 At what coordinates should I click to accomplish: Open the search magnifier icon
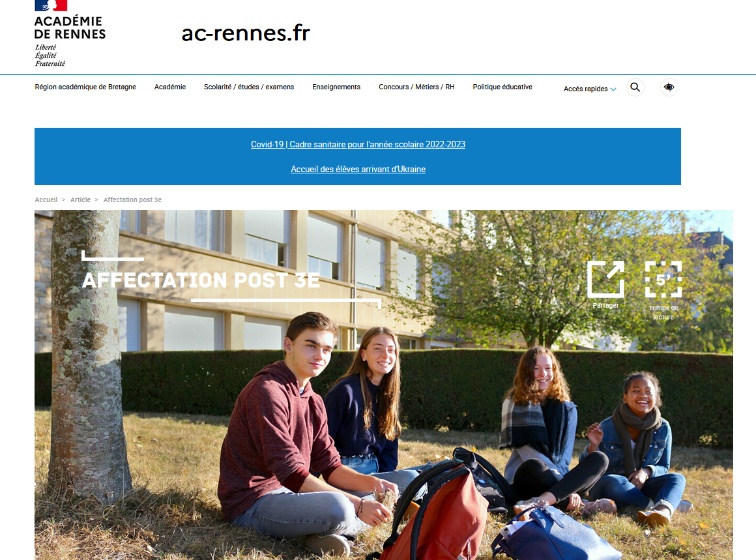[x=635, y=87]
